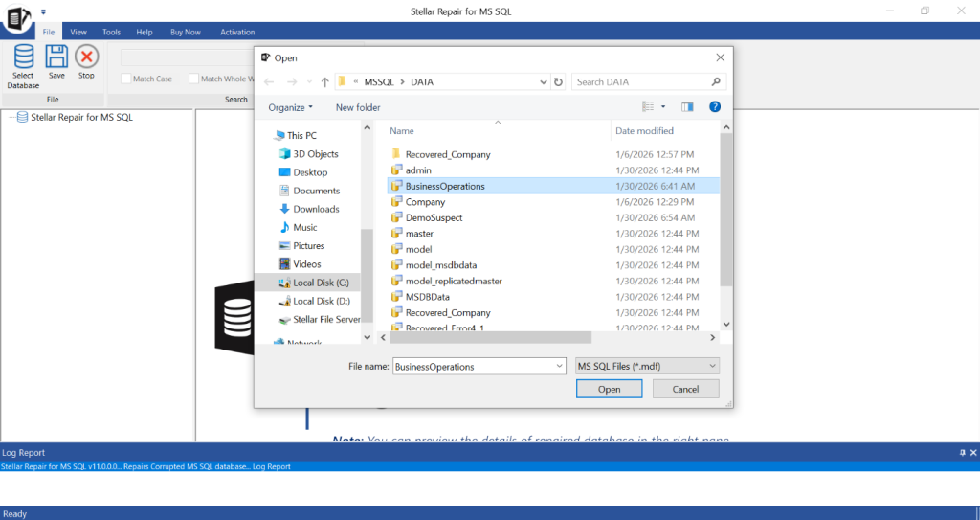Viewport: 980px width, 520px height.
Task: Expand the address bar path dropdown
Action: point(544,82)
